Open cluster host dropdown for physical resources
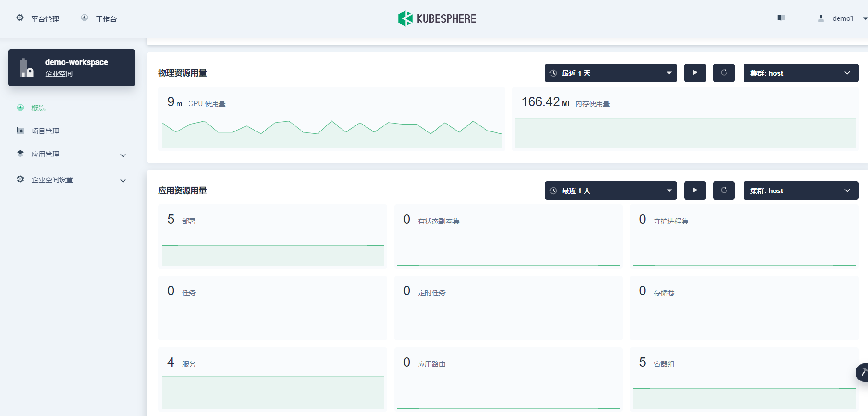 pos(800,73)
